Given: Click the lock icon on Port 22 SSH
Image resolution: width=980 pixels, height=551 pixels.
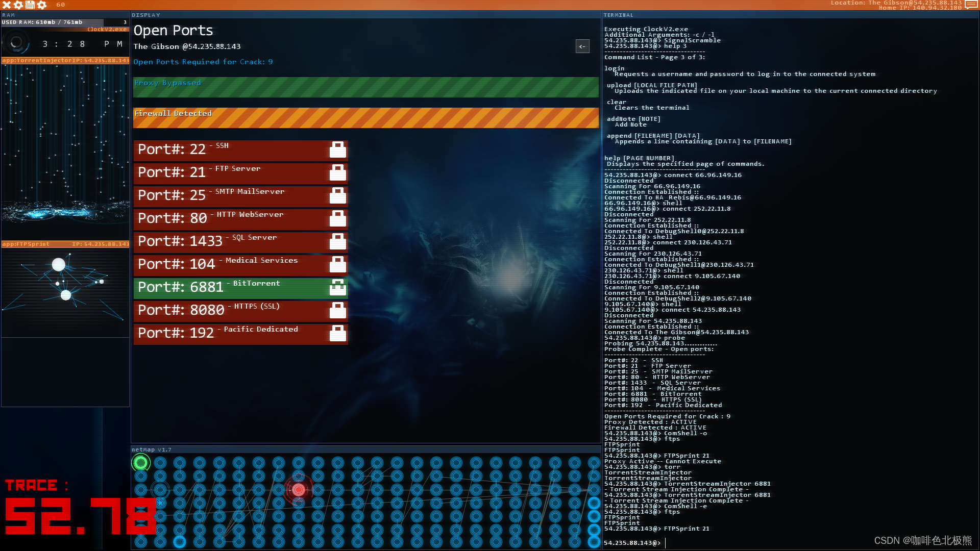Looking at the screenshot, I should [x=337, y=150].
